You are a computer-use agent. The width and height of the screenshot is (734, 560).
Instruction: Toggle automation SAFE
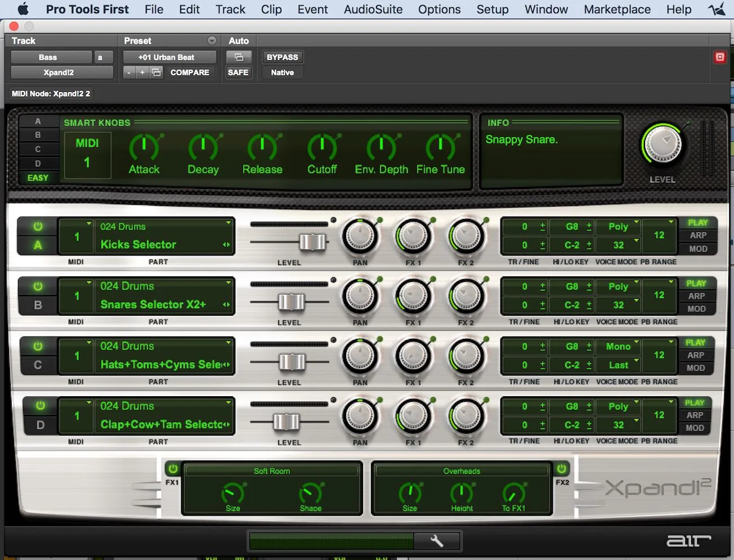coord(238,73)
